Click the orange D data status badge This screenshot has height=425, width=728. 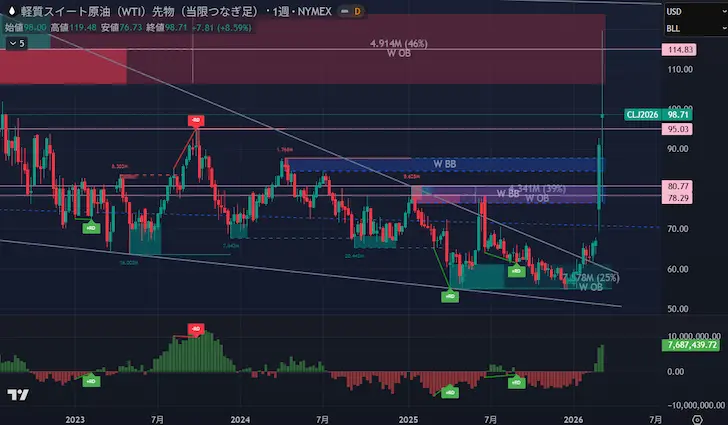358,11
